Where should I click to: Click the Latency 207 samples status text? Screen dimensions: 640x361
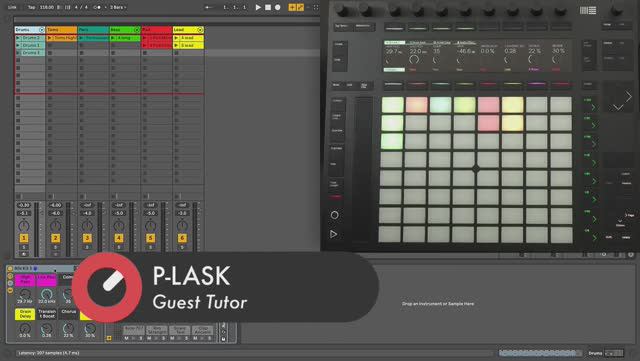[49, 353]
